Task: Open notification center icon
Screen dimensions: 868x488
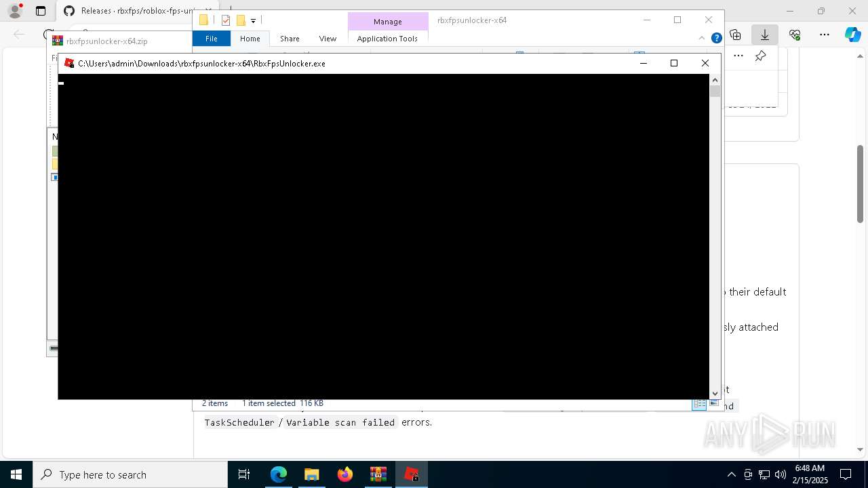Action: tap(846, 474)
